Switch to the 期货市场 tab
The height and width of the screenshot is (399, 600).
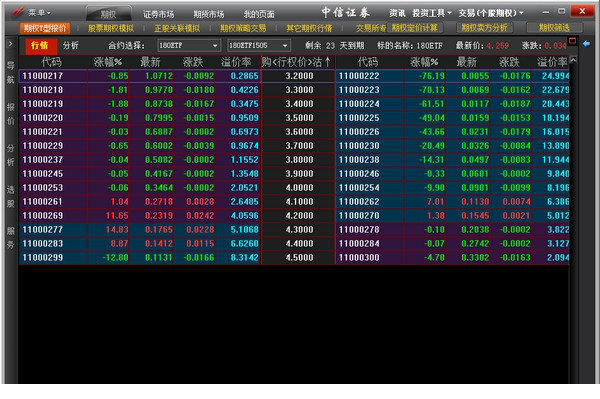click(x=209, y=15)
